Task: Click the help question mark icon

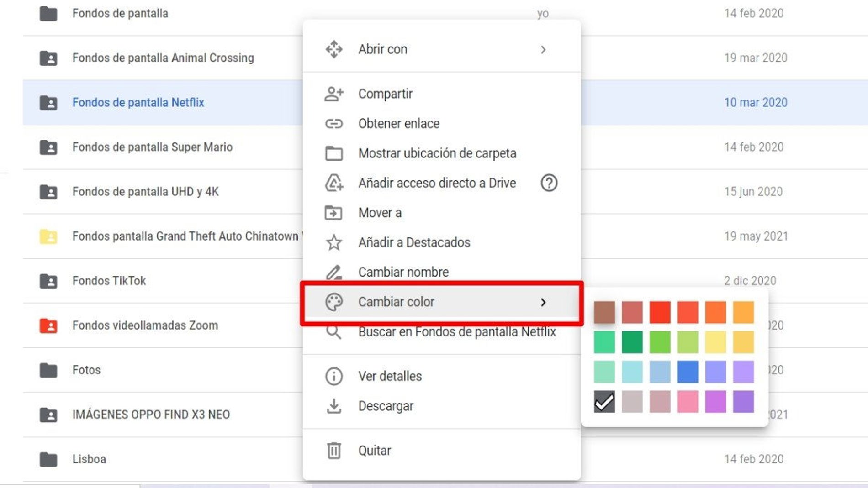Action: point(549,183)
